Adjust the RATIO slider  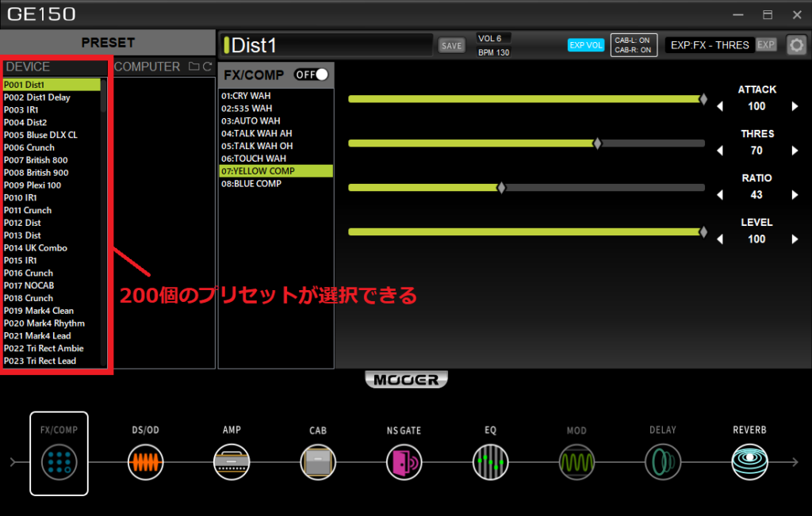[527, 187]
